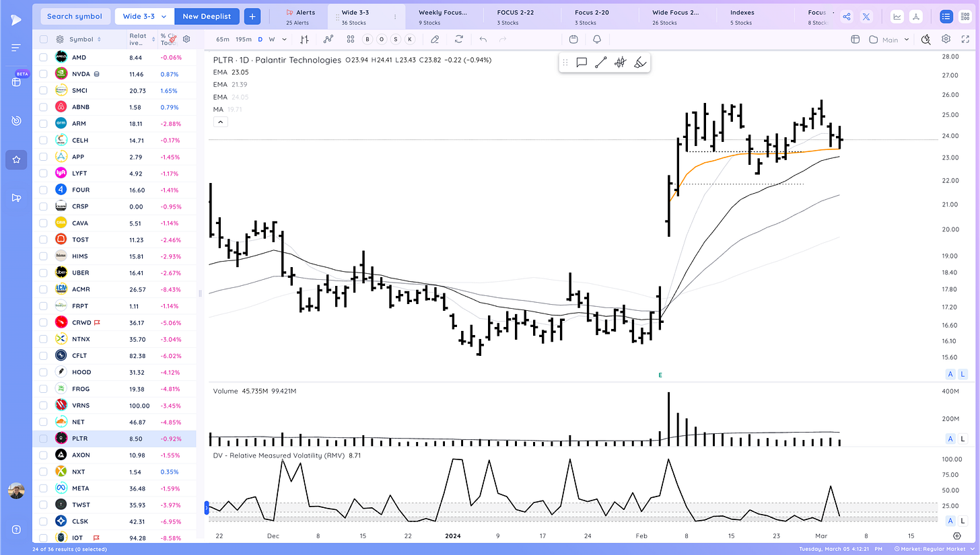The height and width of the screenshot is (555, 980).
Task: Click the X (Twitter) share icon
Action: tap(866, 17)
